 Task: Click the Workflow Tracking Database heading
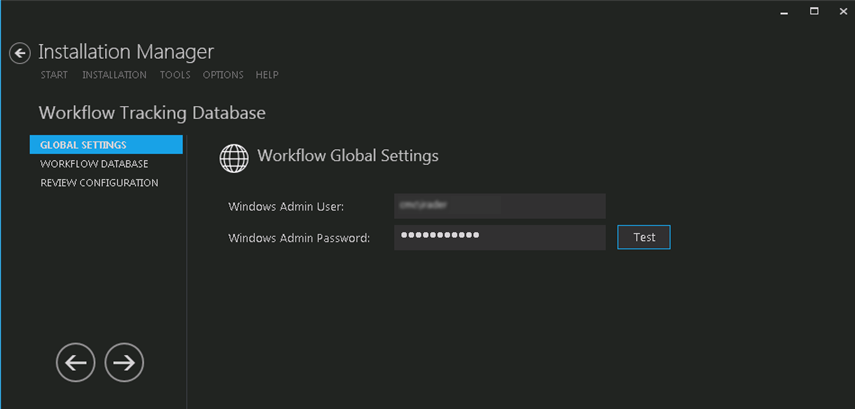[152, 113]
